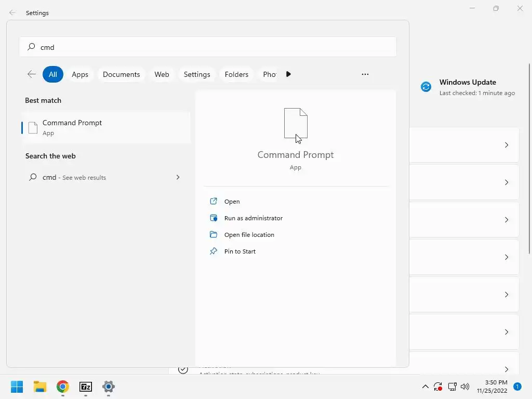Open the three-dot options menu
The height and width of the screenshot is (399, 532).
(365, 74)
